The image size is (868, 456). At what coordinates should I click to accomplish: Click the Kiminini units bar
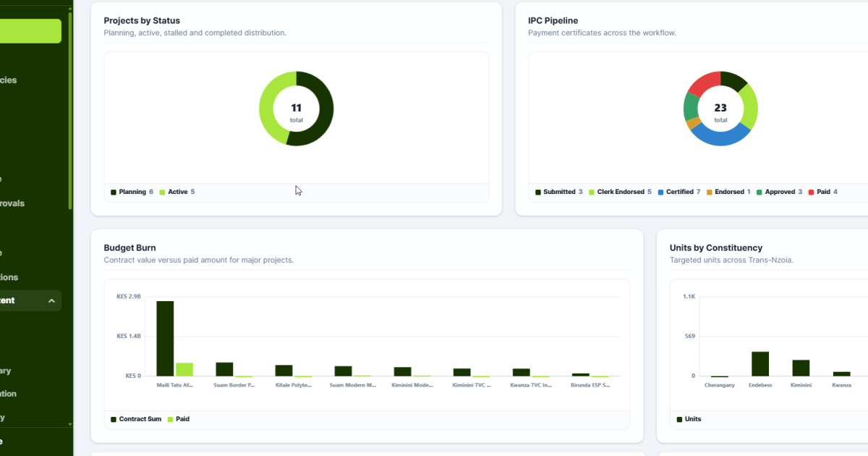(x=801, y=368)
